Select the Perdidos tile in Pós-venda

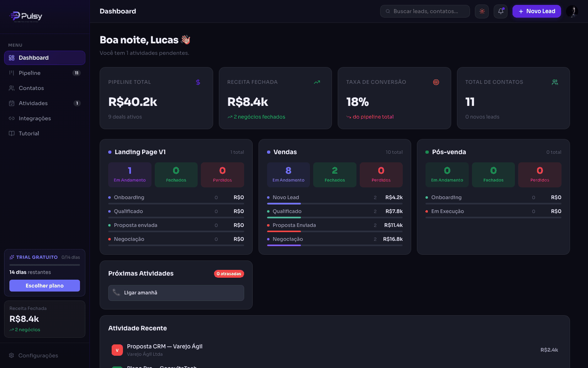coord(540,175)
